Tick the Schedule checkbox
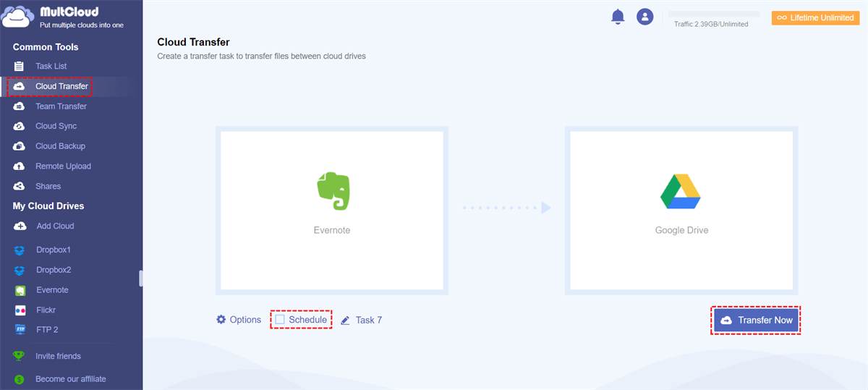 pos(280,319)
